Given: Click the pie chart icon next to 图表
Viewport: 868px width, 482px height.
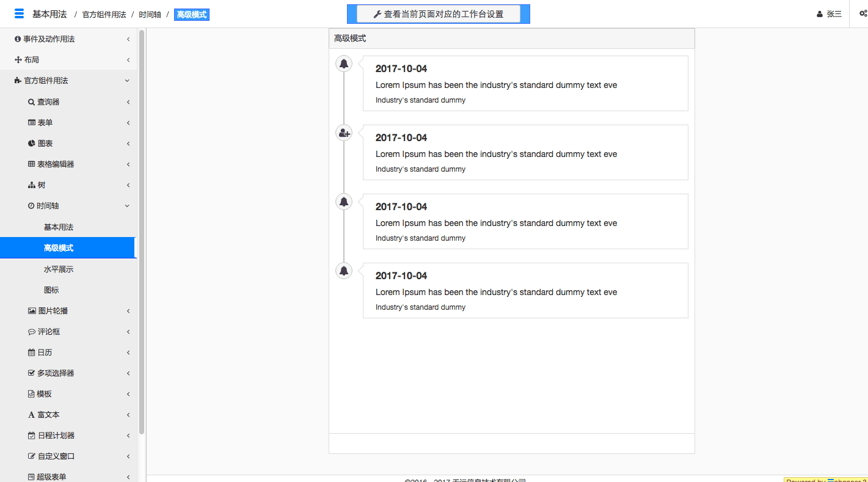Looking at the screenshot, I should point(31,144).
